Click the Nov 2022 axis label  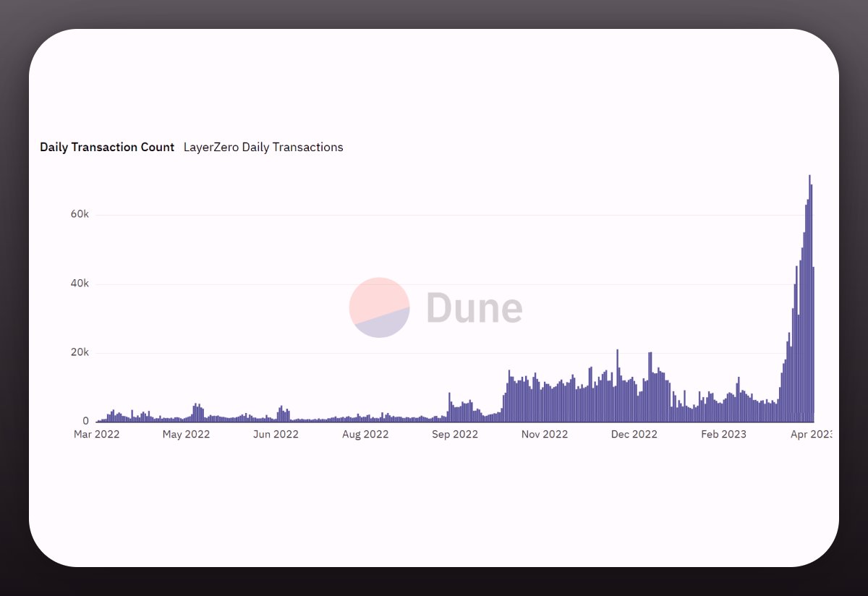click(x=545, y=434)
